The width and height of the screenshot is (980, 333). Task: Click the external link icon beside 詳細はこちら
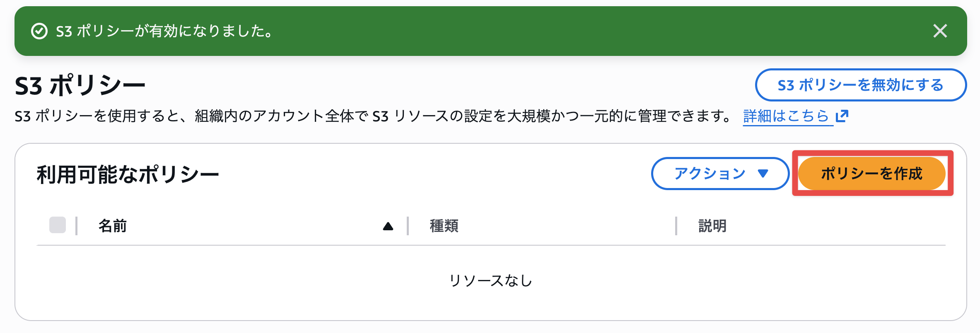click(x=842, y=116)
